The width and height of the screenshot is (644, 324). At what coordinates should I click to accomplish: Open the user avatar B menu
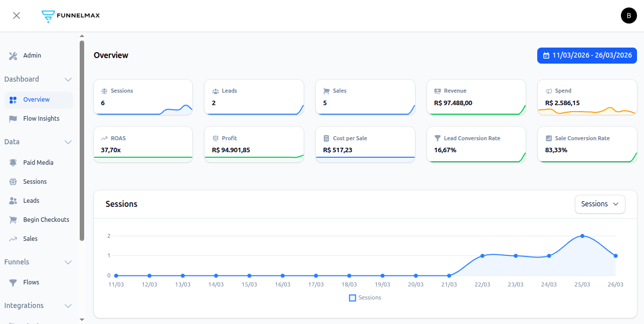(x=628, y=16)
